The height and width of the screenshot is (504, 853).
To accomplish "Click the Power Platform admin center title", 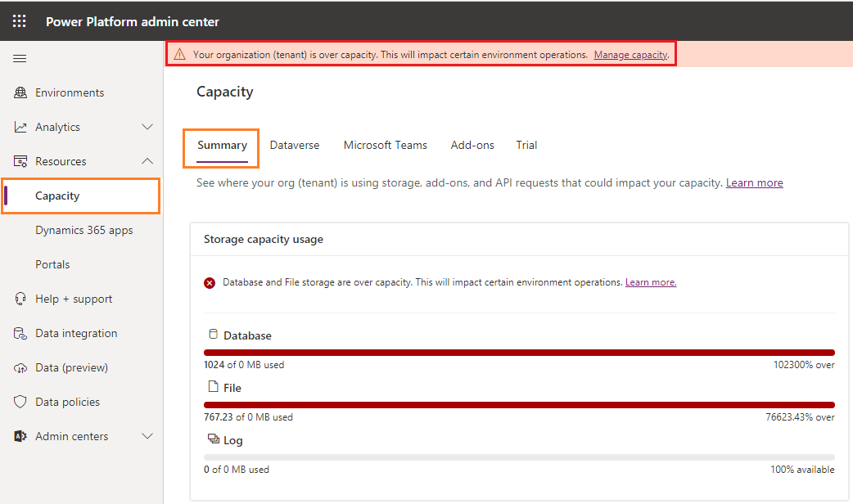I will pos(132,22).
